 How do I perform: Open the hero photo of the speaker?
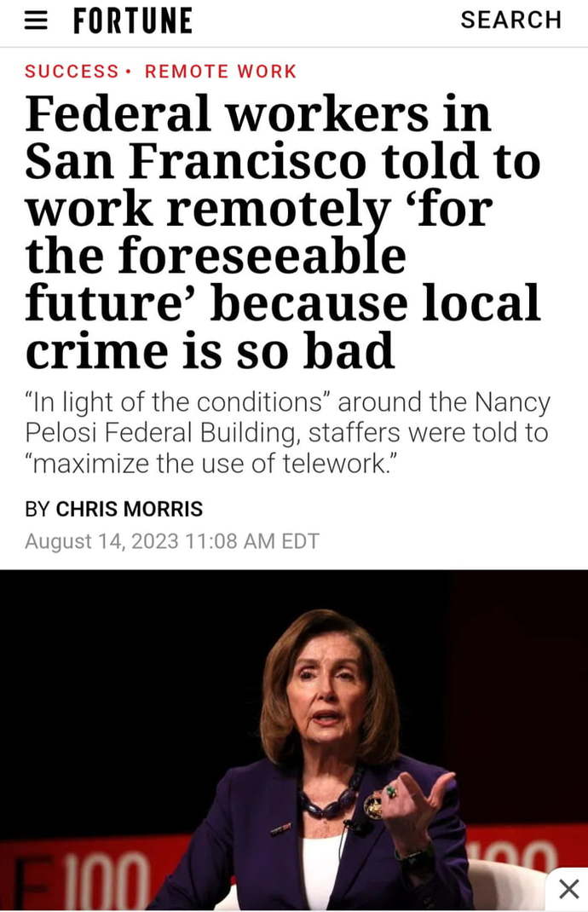(294, 740)
